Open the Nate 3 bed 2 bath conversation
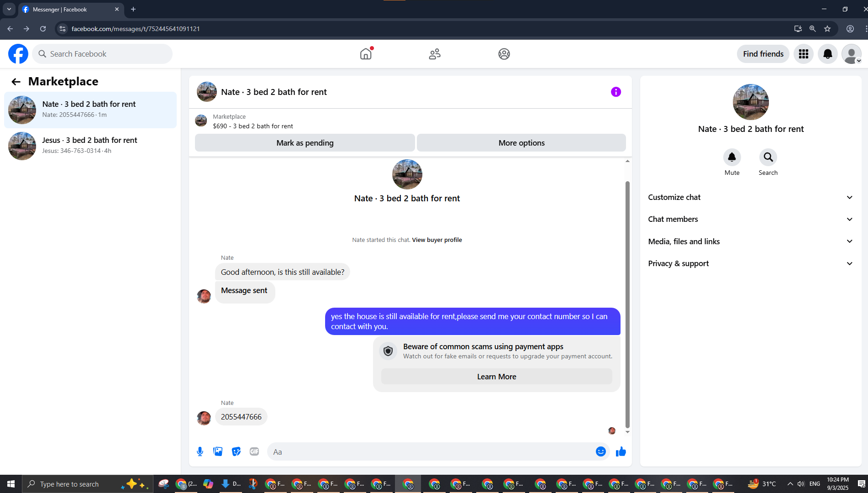This screenshot has width=868, height=493. coord(90,110)
